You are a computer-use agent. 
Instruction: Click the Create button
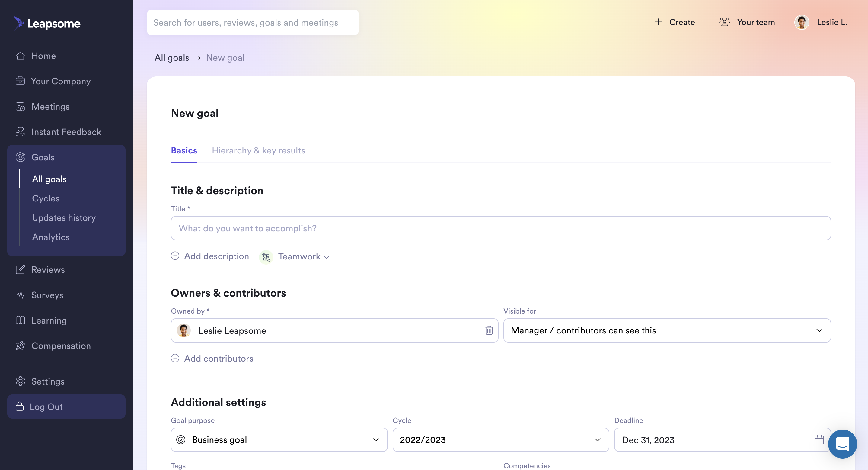675,22
